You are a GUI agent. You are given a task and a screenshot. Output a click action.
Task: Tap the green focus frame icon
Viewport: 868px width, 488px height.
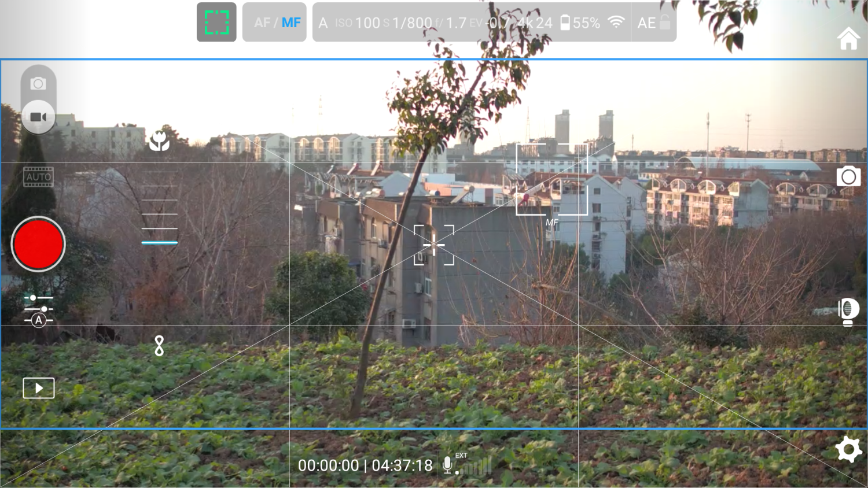[216, 22]
